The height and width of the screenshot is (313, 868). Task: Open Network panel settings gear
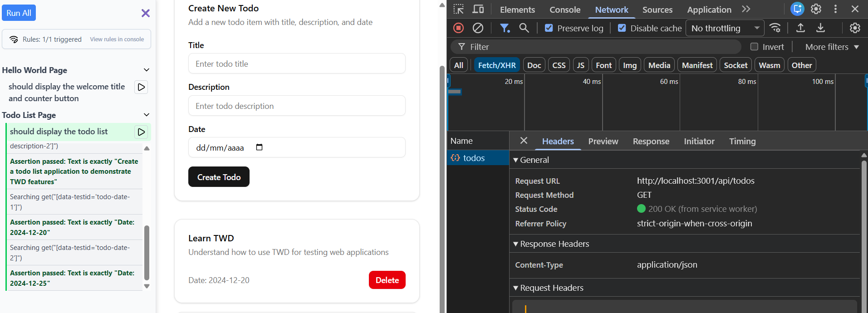pyautogui.click(x=855, y=28)
